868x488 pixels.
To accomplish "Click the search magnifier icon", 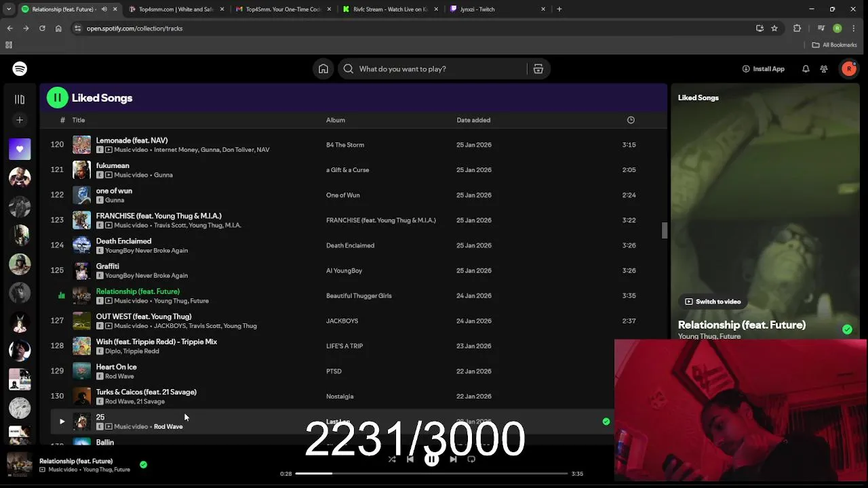I will click(x=349, y=68).
